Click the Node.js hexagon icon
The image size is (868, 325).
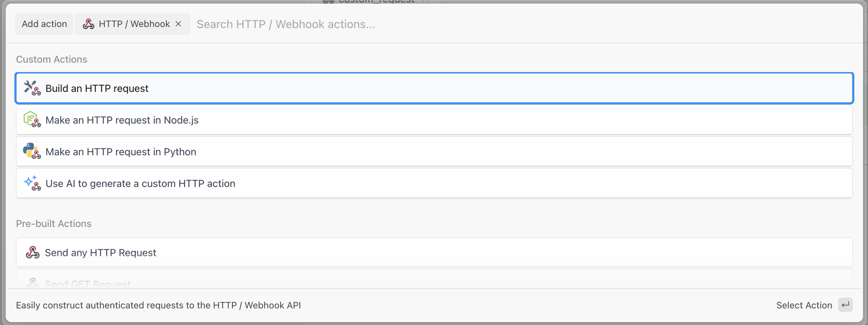(30, 119)
